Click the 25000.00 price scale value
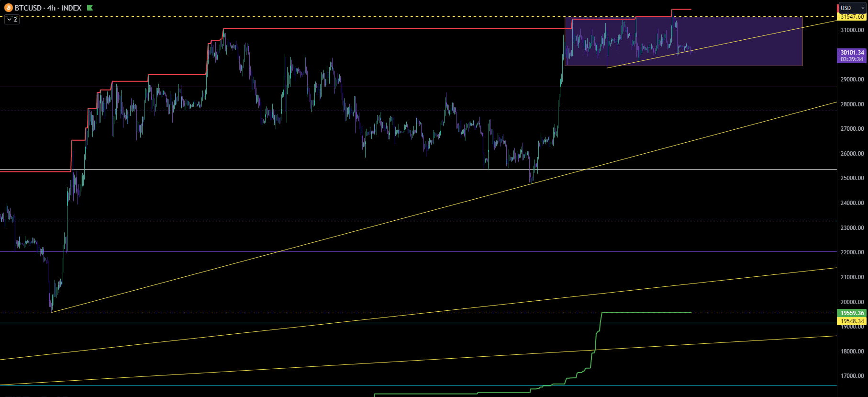The height and width of the screenshot is (397, 868). (x=852, y=178)
